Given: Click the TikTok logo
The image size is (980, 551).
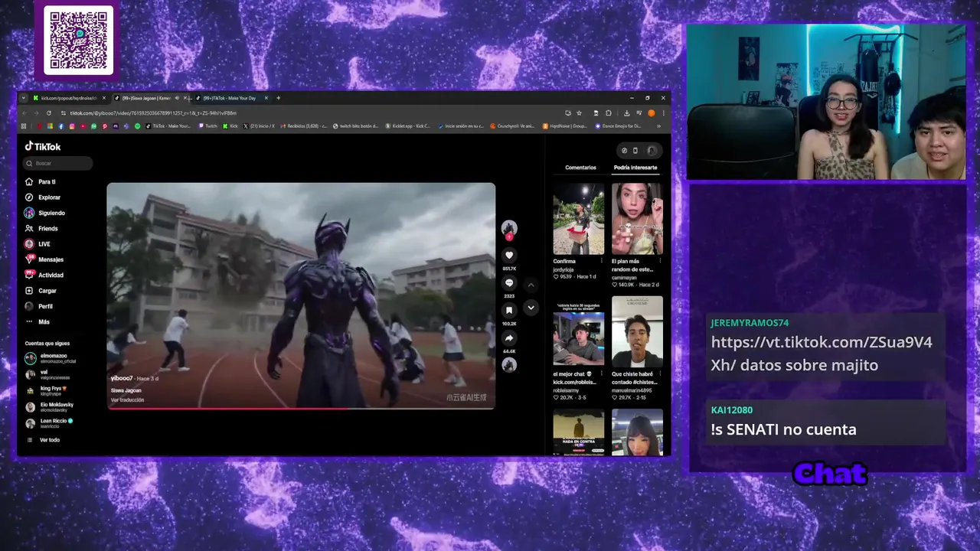Looking at the screenshot, I should pyautogui.click(x=43, y=146).
